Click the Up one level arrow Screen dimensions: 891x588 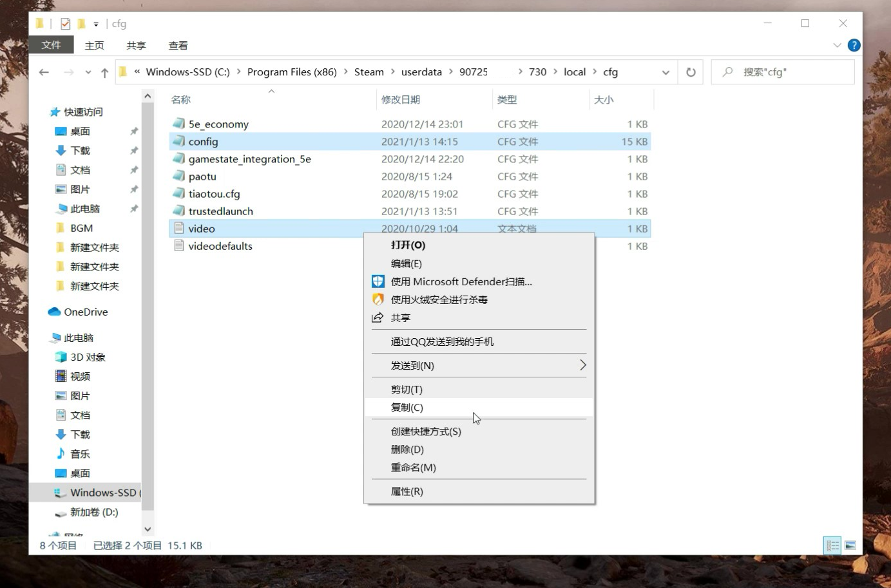104,73
